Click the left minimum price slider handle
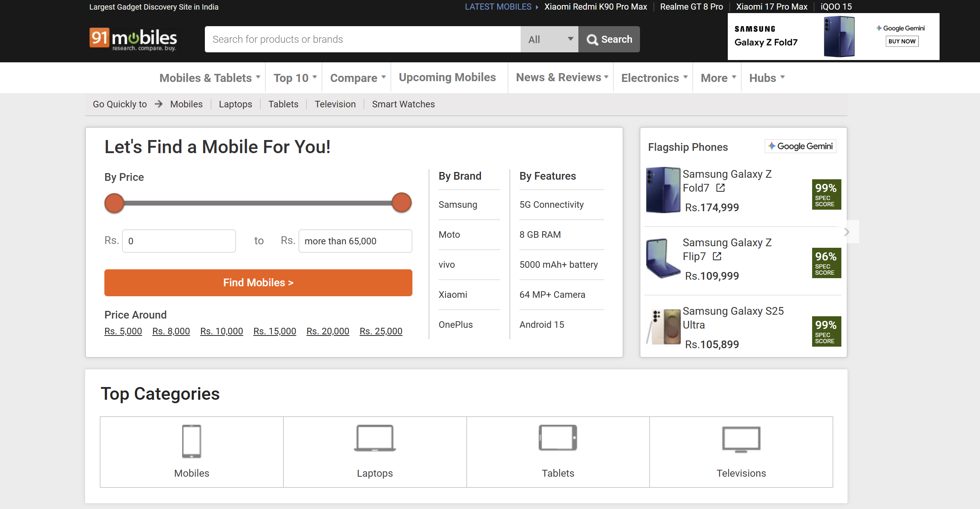This screenshot has width=980, height=509. pos(114,203)
